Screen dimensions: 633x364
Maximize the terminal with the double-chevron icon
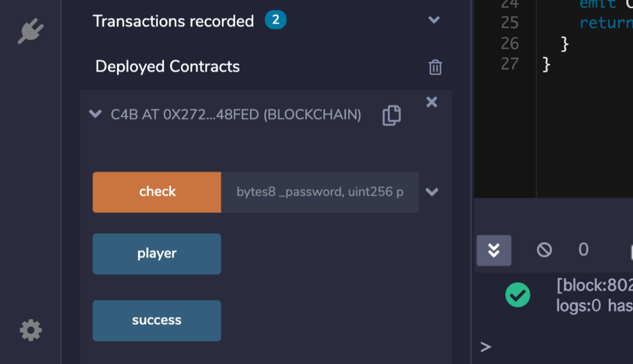[494, 251]
